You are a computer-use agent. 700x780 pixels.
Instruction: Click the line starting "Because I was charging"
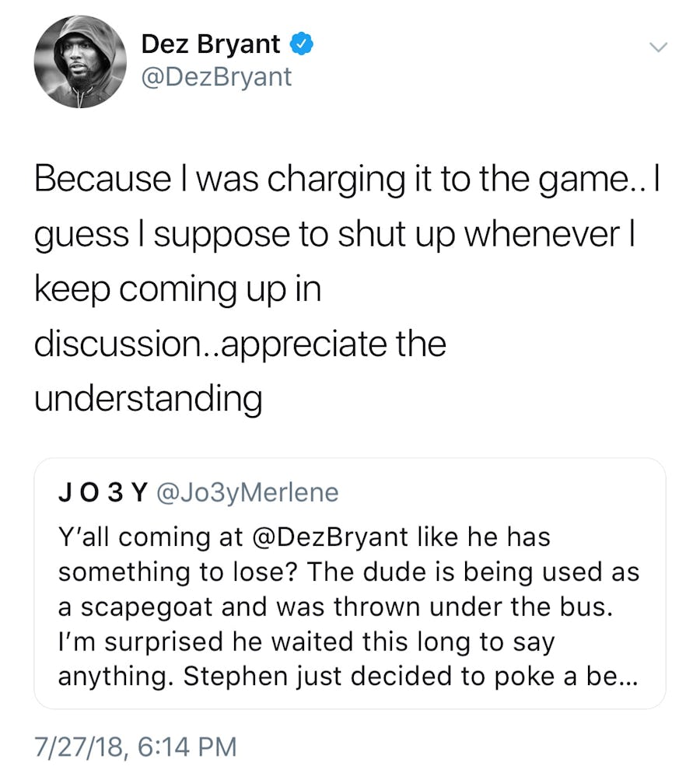tap(345, 180)
